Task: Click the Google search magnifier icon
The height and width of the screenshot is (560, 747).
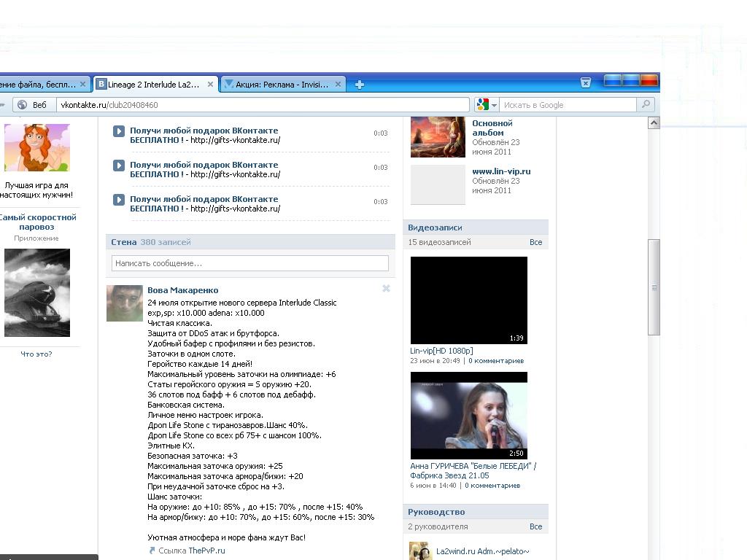Action: pos(646,104)
